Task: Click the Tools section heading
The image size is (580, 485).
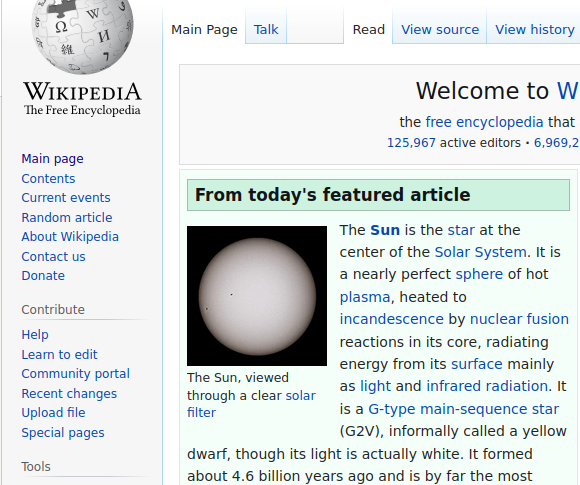Action: (36, 467)
